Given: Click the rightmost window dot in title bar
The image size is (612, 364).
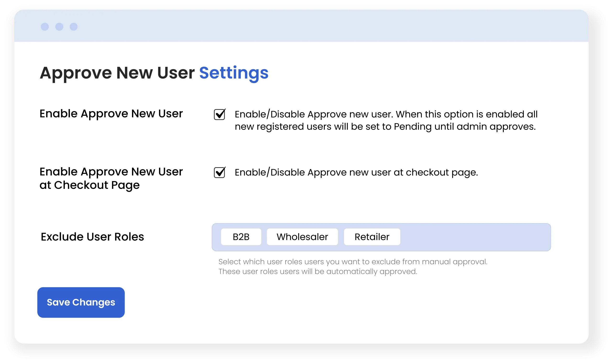Looking at the screenshot, I should coord(74,27).
